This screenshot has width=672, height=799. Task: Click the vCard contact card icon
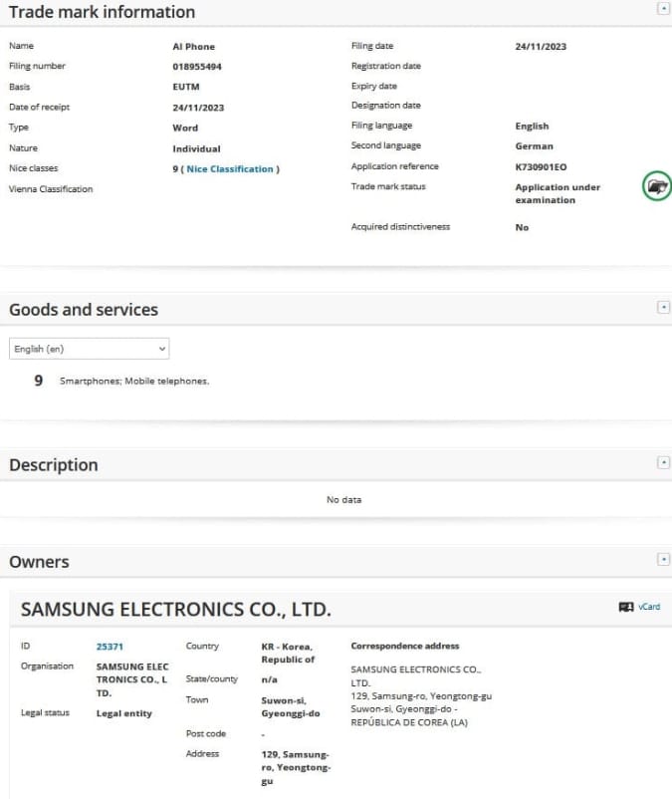pyautogui.click(x=625, y=607)
